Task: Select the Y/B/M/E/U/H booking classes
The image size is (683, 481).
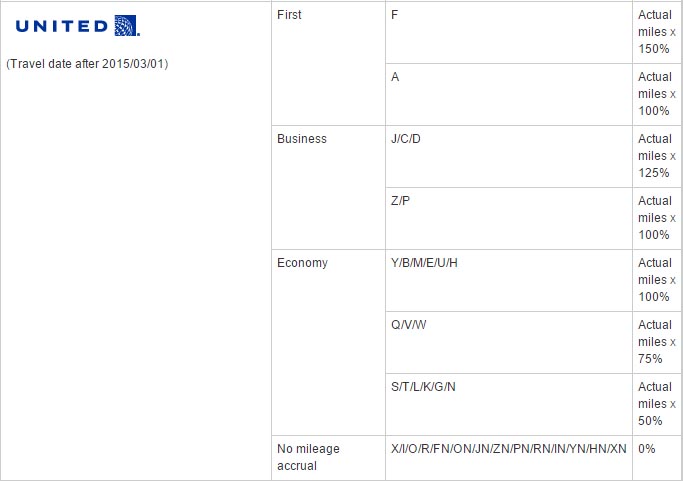Action: pos(424,263)
